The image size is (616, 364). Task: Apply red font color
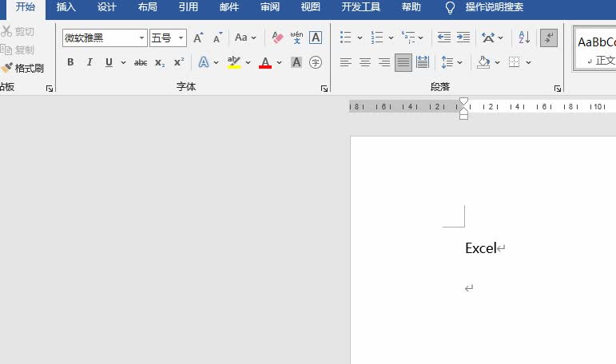click(x=265, y=62)
